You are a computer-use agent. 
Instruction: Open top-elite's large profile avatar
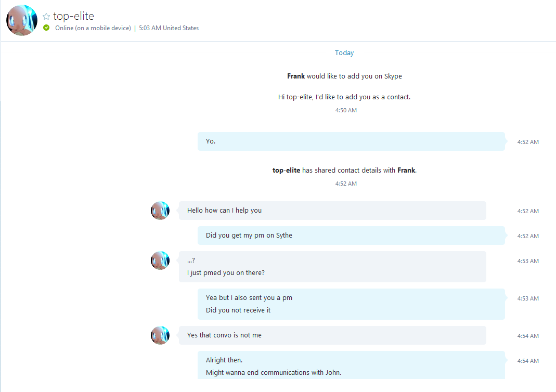(x=22, y=20)
